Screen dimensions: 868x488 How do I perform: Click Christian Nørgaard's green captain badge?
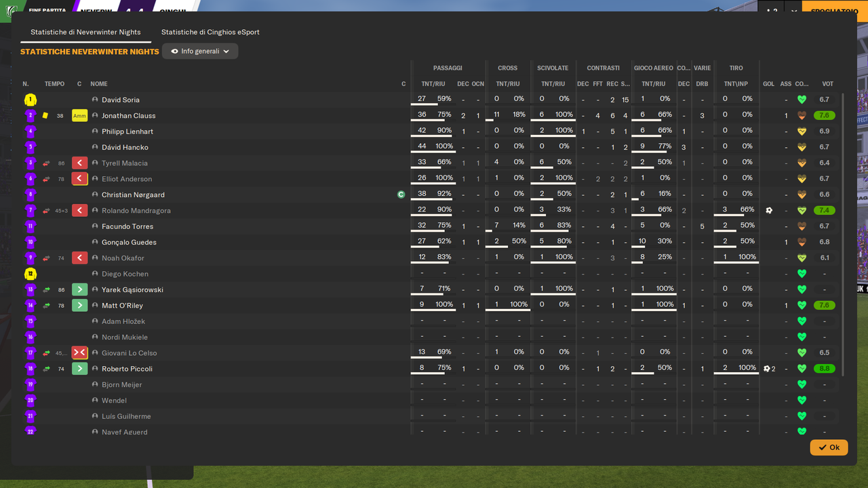tap(401, 195)
